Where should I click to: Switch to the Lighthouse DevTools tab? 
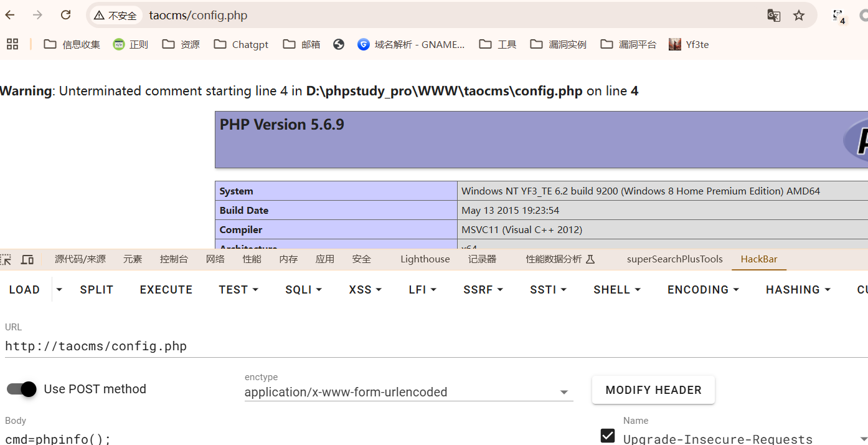(425, 259)
